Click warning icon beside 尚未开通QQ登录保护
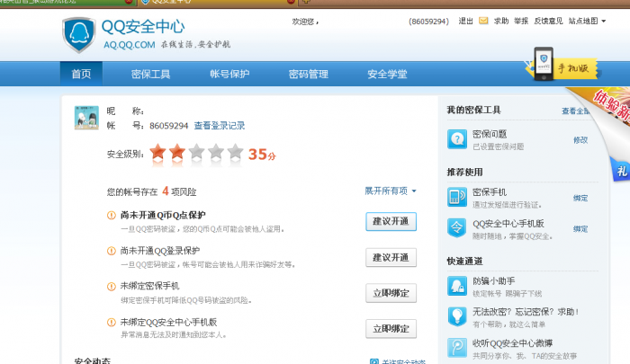630x364 pixels. (x=112, y=252)
